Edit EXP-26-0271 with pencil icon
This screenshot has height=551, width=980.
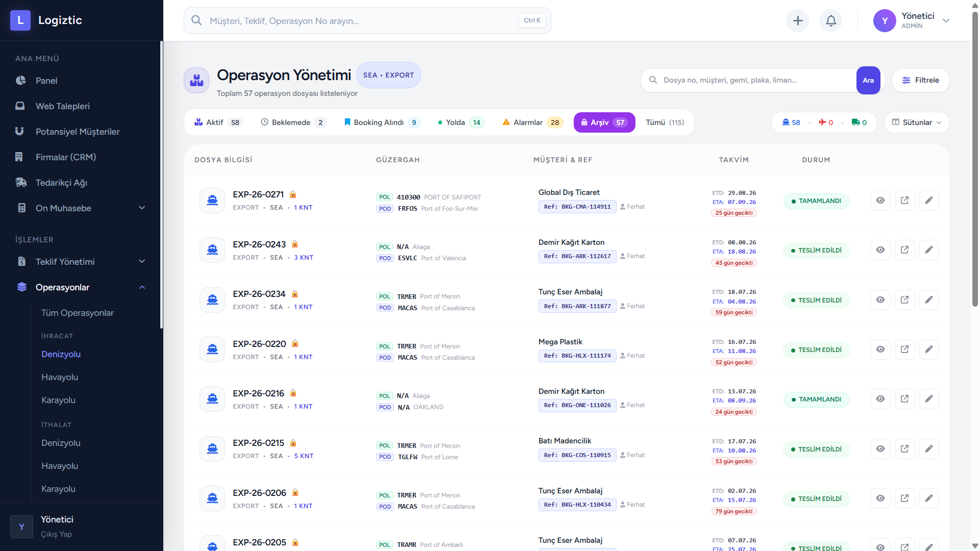929,201
